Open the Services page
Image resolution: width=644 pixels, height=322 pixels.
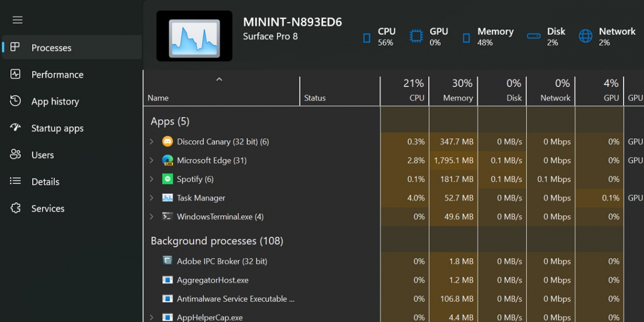pos(72,208)
